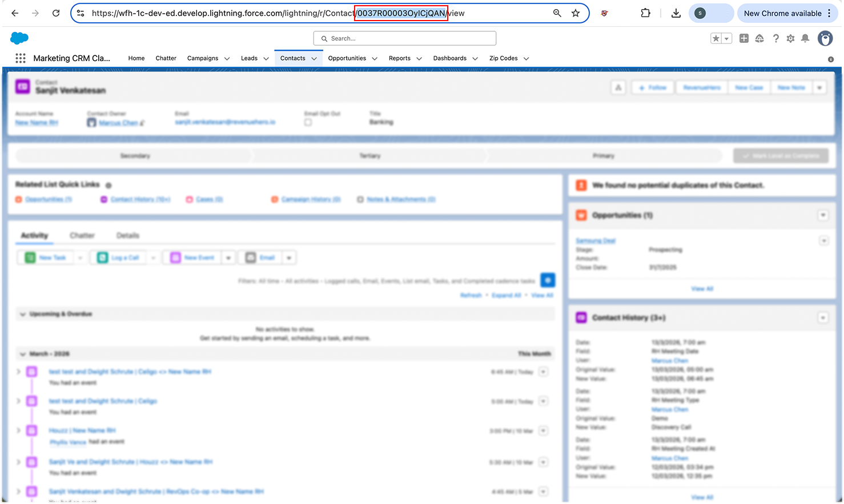The image size is (844, 504).
Task: Open the Samsung Deal opportunity link
Action: click(596, 240)
